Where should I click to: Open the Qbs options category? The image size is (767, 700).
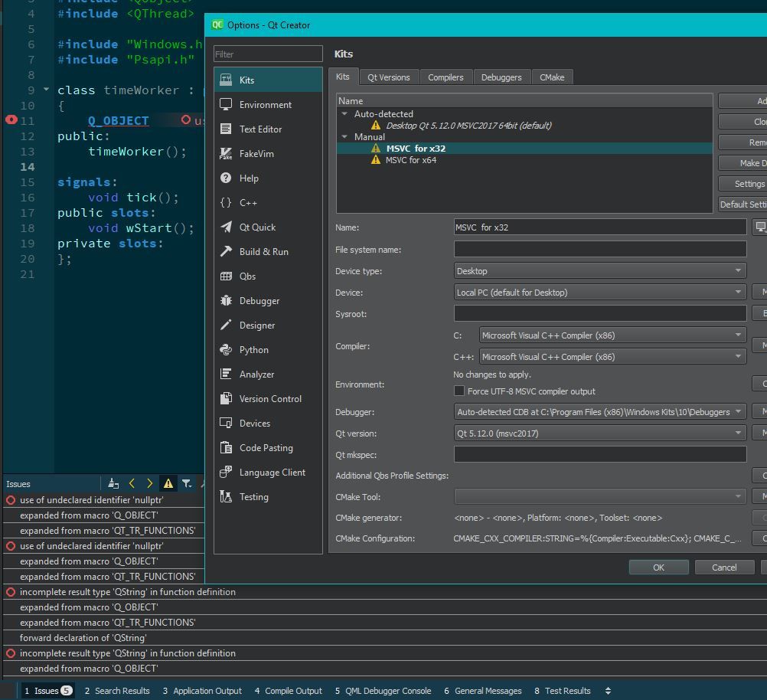[268, 276]
